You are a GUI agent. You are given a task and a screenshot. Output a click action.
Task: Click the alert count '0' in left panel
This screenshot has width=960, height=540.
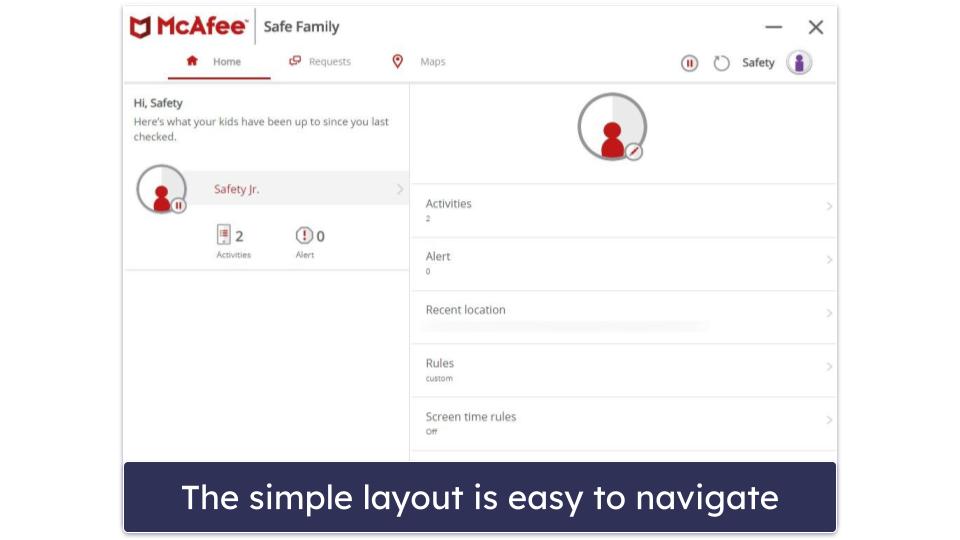(320, 236)
